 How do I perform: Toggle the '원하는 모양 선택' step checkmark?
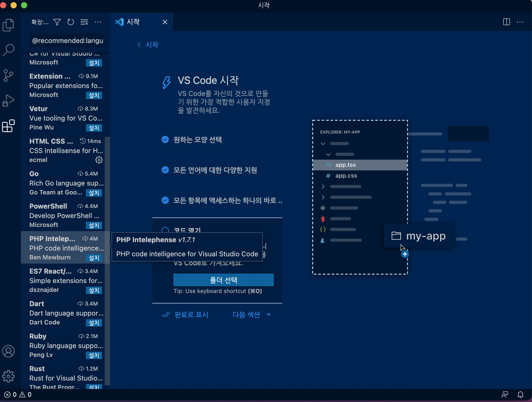click(165, 139)
